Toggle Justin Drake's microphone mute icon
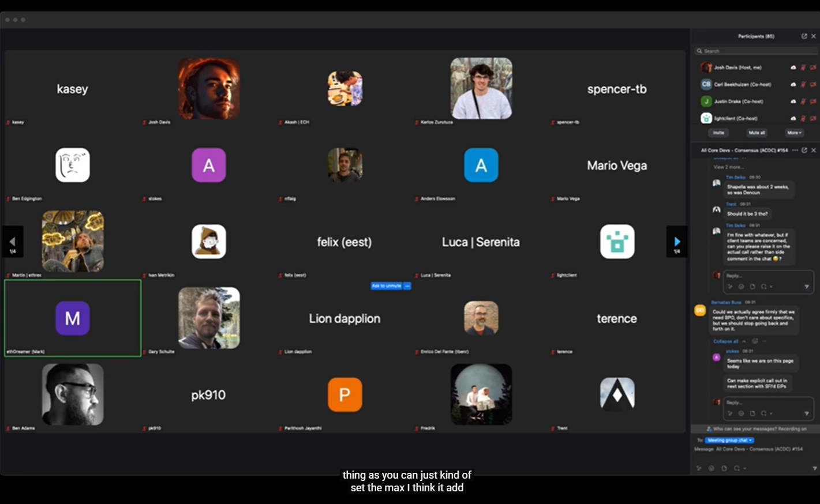The height and width of the screenshot is (504, 820). 803,101
